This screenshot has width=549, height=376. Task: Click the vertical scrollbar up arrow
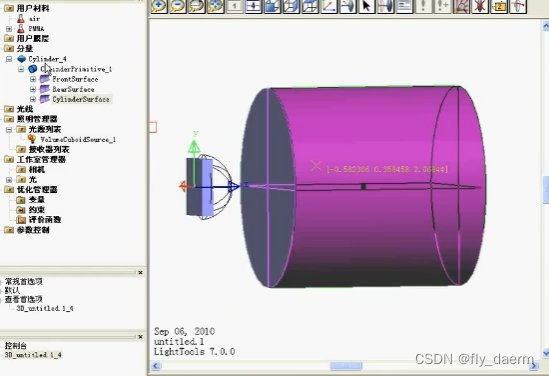point(545,26)
